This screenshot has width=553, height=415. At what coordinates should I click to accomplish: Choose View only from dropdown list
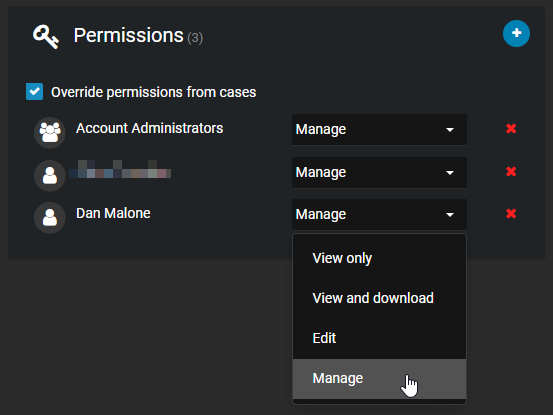(379, 258)
